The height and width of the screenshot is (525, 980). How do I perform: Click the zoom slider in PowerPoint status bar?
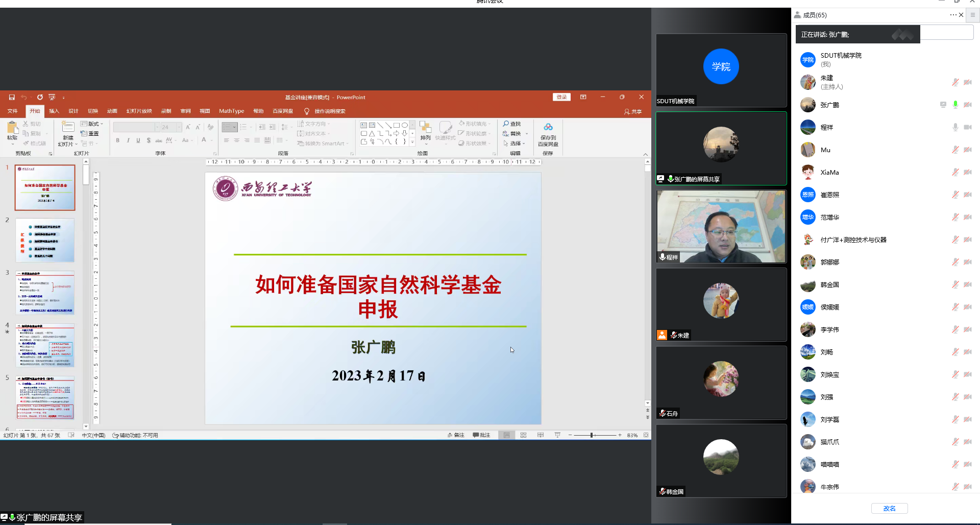click(x=592, y=435)
